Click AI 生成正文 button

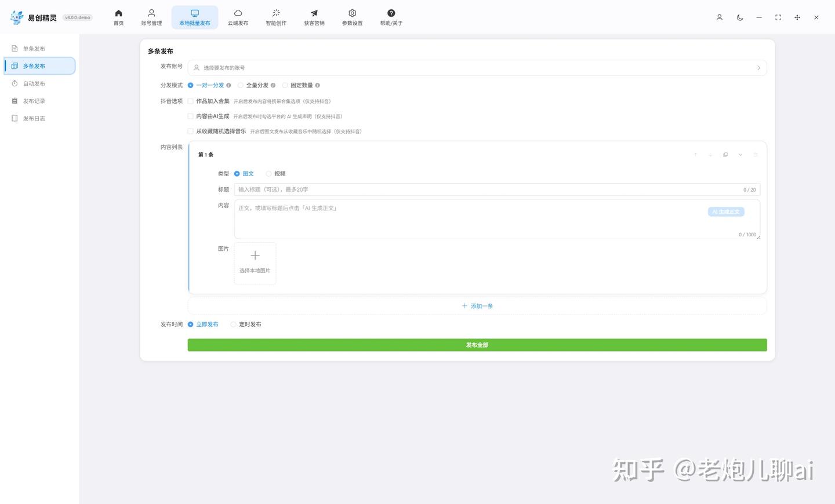click(726, 212)
